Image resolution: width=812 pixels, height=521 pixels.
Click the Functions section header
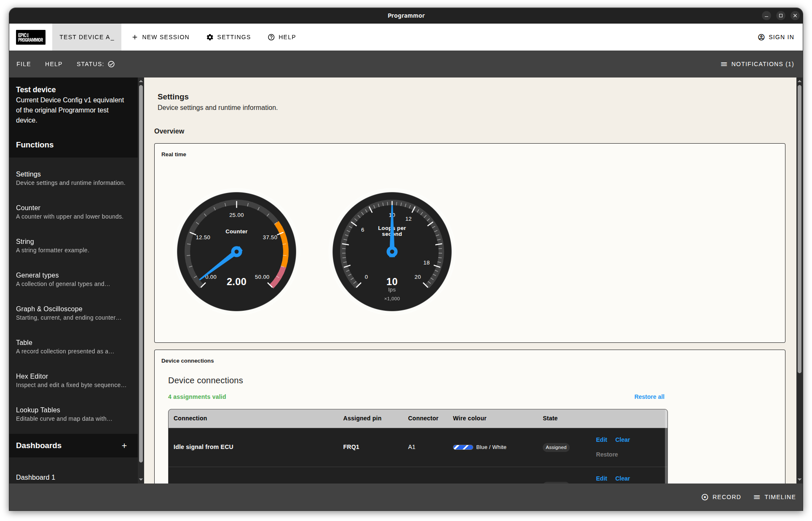point(35,145)
